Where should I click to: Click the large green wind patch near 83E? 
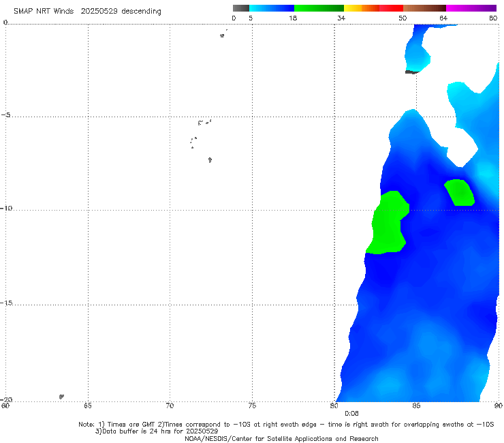[x=388, y=223]
